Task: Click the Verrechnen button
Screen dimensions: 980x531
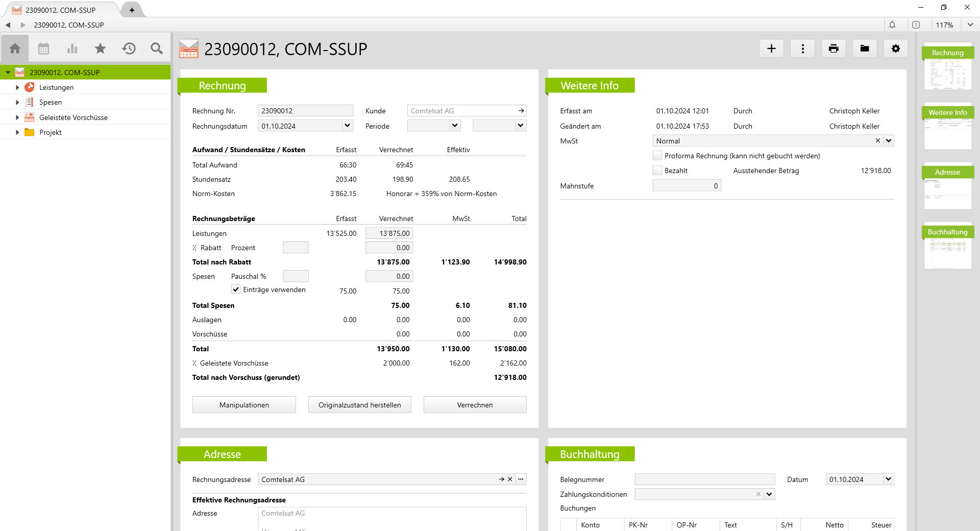Action: (475, 405)
